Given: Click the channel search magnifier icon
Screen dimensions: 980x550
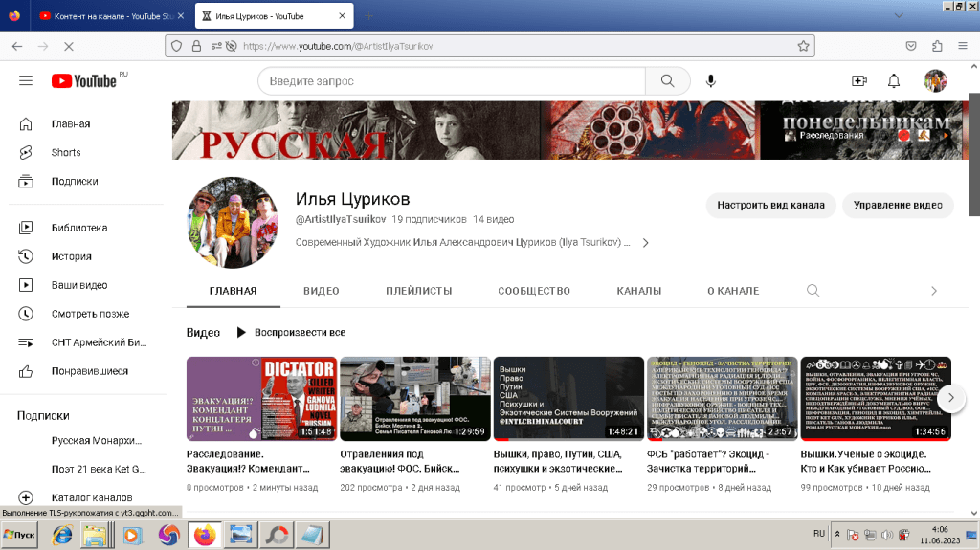Looking at the screenshot, I should [x=813, y=291].
